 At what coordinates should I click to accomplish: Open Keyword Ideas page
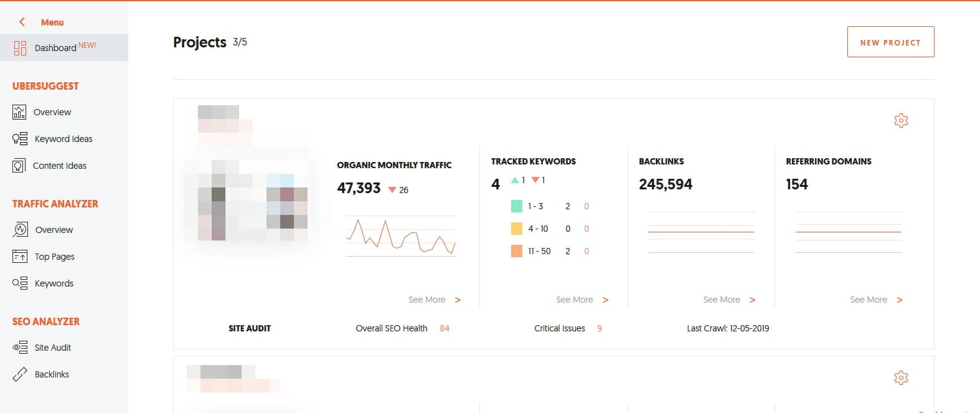(x=64, y=139)
